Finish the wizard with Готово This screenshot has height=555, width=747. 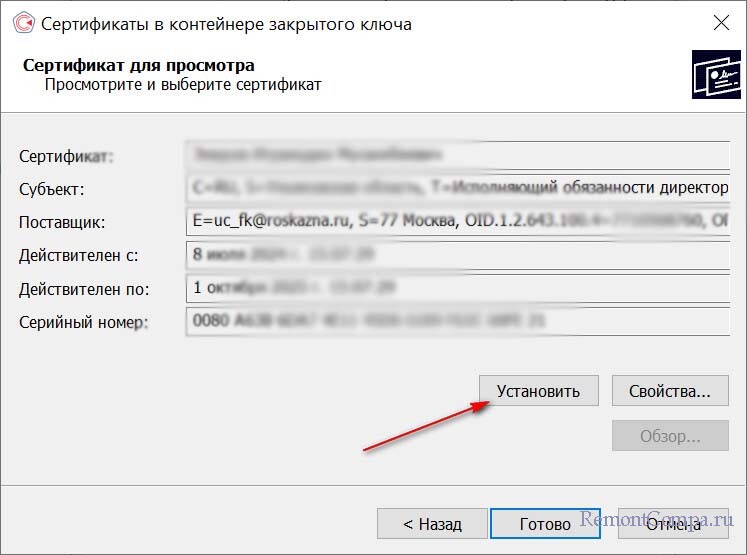pos(546,523)
